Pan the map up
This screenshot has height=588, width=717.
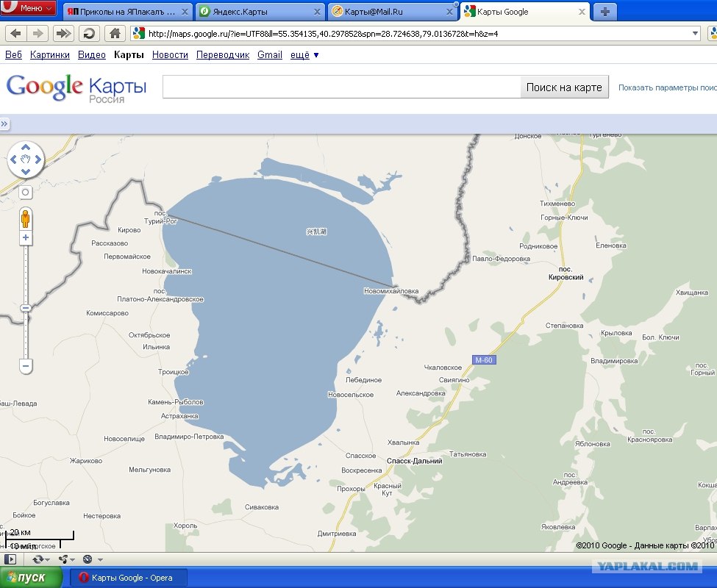26,147
